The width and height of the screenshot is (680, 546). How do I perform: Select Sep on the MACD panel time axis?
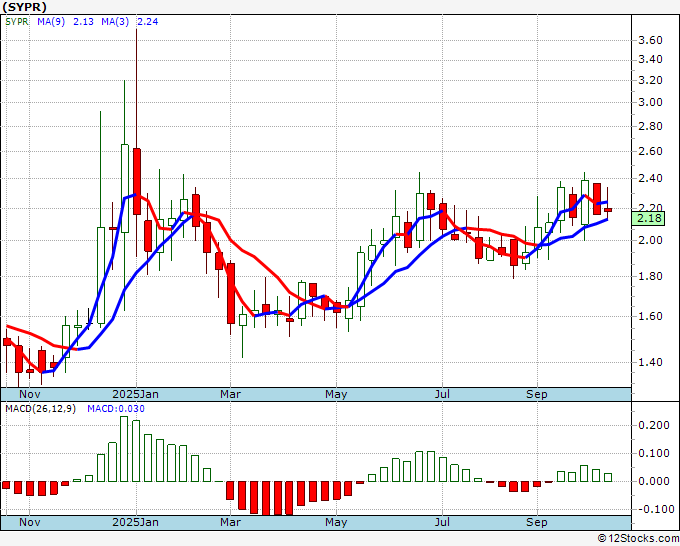(537, 522)
